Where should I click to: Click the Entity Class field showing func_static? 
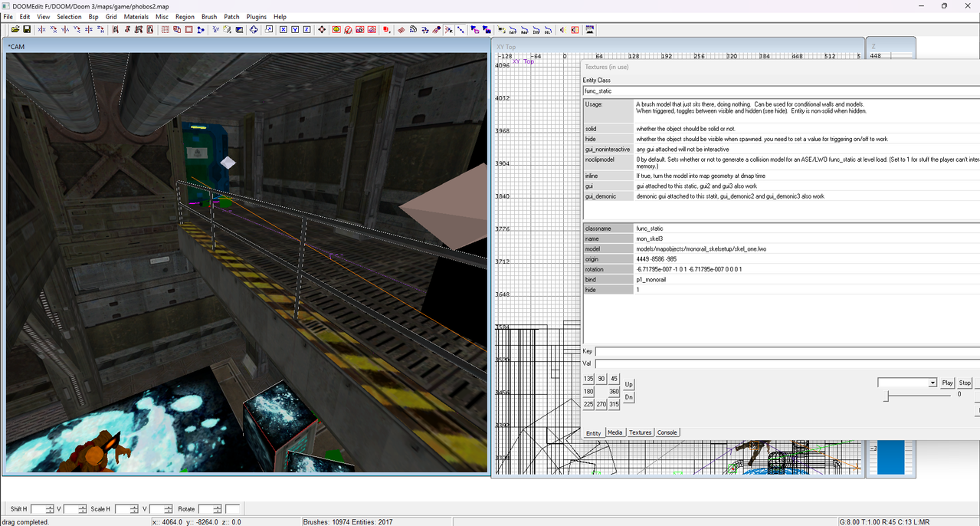point(782,91)
